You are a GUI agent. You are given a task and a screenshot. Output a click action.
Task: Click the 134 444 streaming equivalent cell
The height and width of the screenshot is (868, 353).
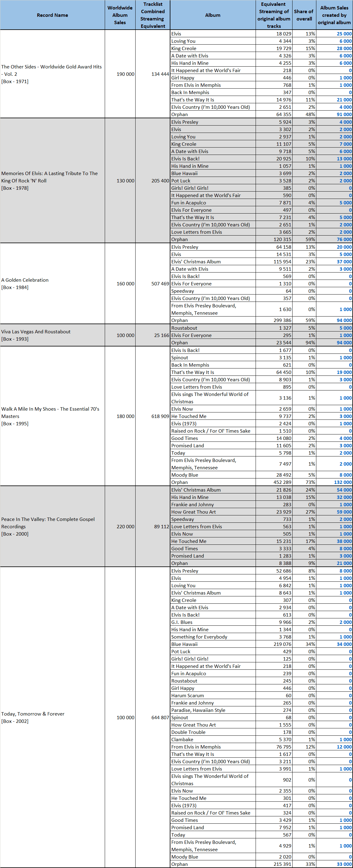(x=153, y=74)
